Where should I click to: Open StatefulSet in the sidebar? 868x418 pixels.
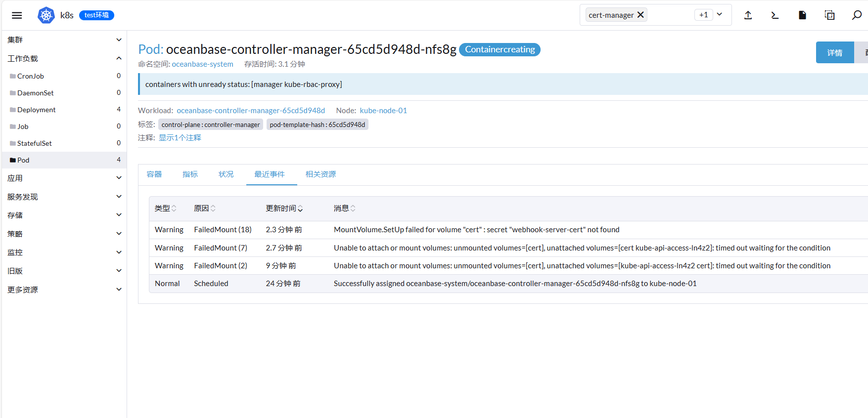pos(34,143)
